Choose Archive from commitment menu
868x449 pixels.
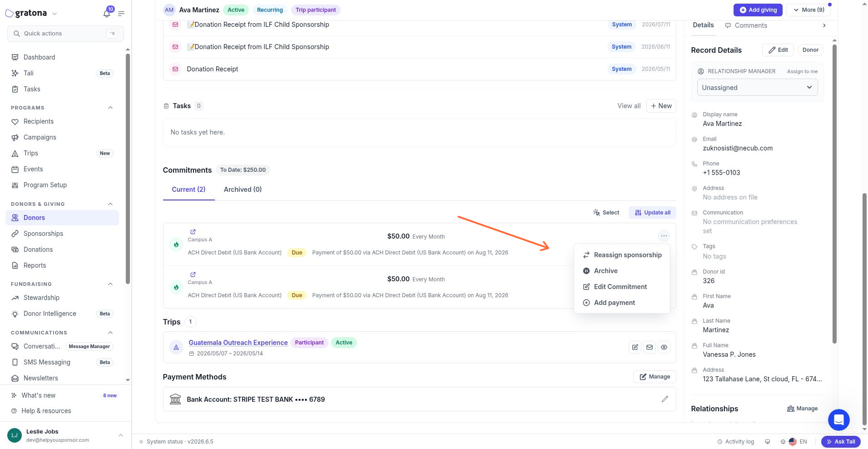(x=622, y=271)
